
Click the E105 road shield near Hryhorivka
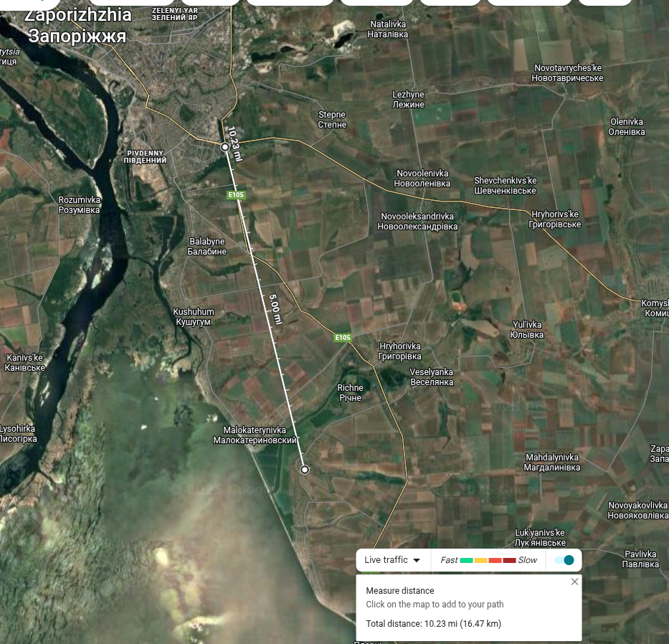click(343, 338)
